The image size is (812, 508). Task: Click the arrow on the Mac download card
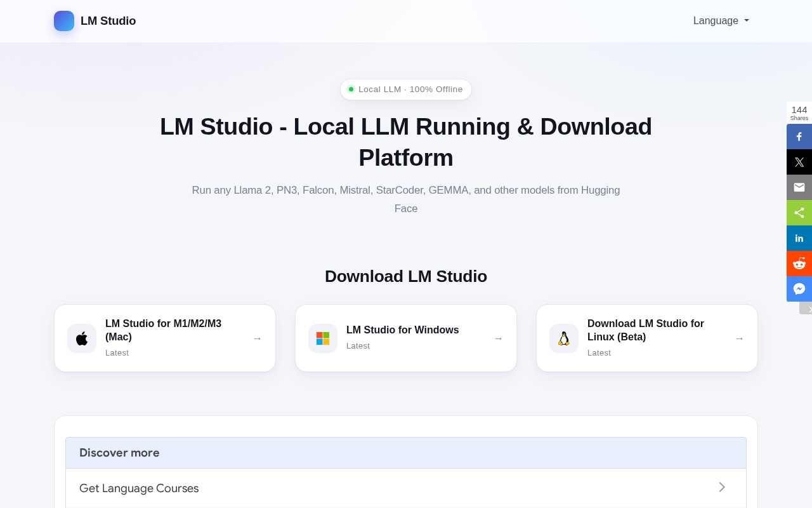tap(257, 338)
